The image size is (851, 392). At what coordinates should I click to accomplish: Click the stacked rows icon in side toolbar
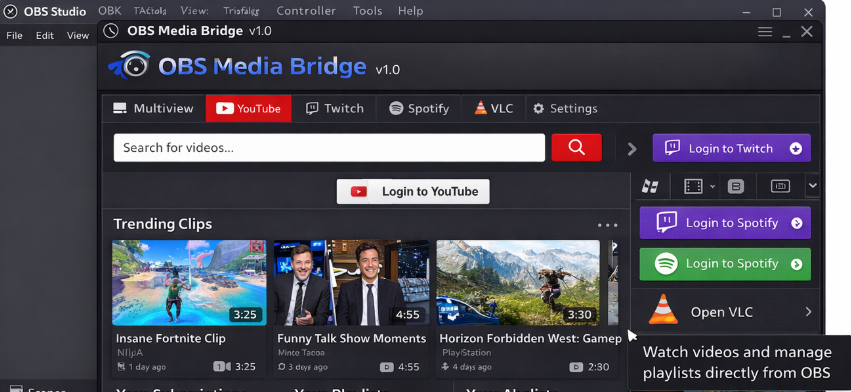[x=735, y=187]
